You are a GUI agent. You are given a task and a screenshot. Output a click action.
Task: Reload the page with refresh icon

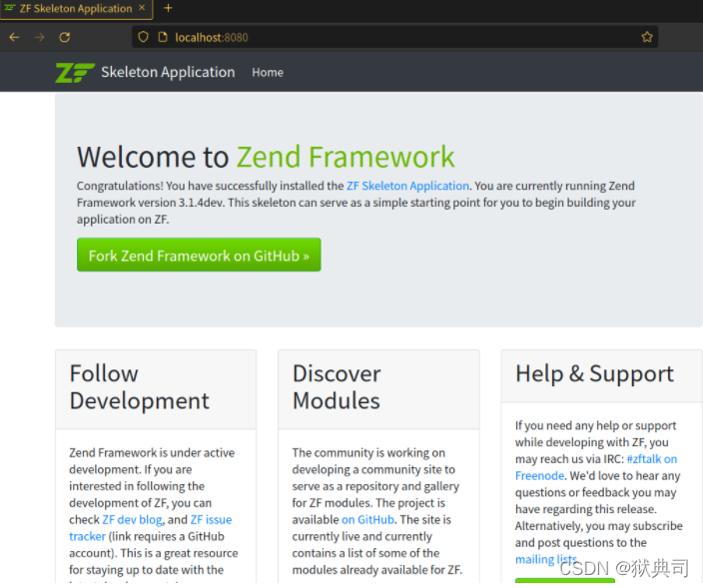tap(65, 37)
